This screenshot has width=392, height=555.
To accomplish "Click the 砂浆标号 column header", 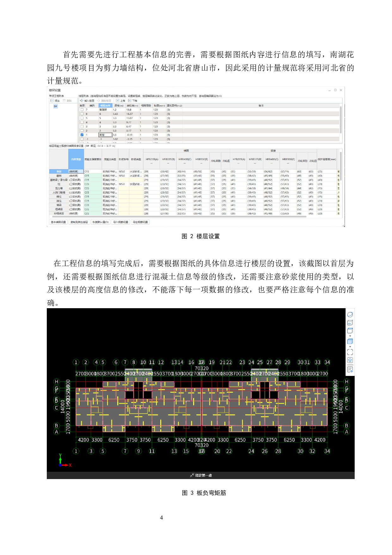I will (x=124, y=159).
